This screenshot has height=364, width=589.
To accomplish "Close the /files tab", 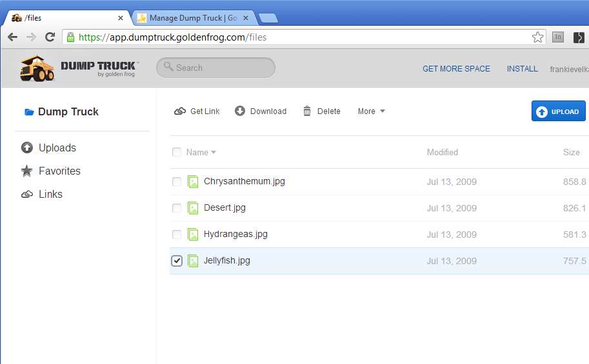I will [120, 17].
